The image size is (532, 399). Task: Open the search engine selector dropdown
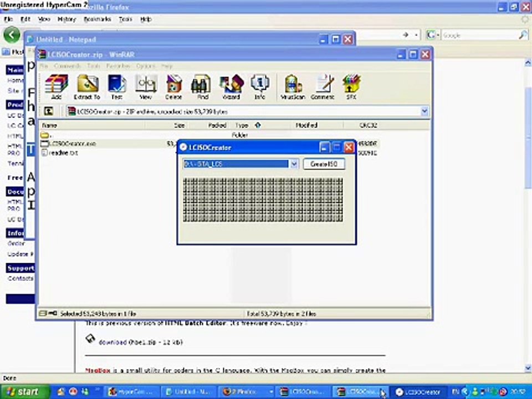(x=433, y=35)
